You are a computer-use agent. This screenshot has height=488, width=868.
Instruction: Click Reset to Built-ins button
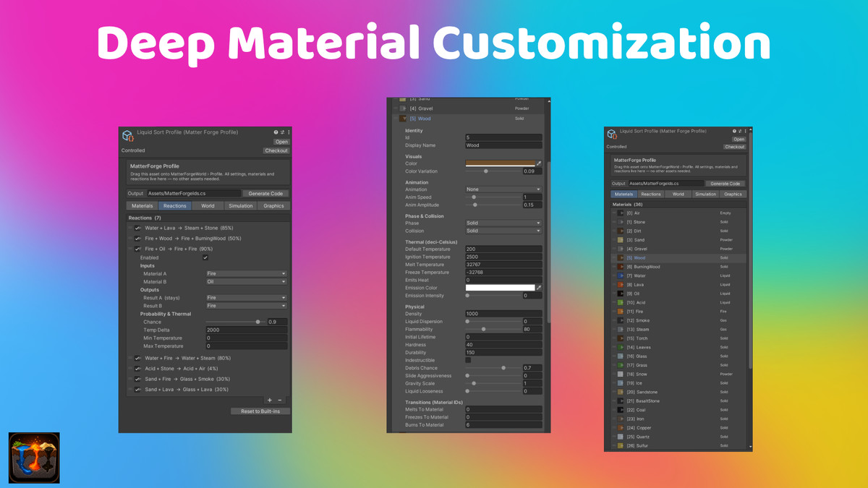click(260, 411)
